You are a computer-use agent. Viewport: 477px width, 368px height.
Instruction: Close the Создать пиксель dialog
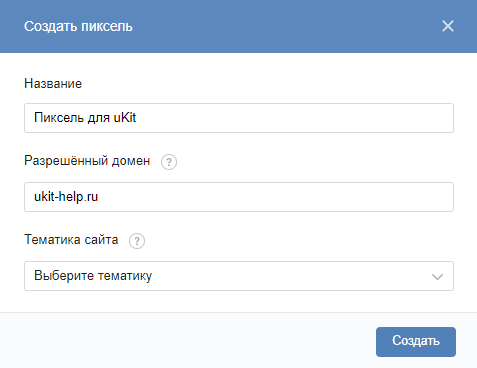pyautogui.click(x=448, y=26)
